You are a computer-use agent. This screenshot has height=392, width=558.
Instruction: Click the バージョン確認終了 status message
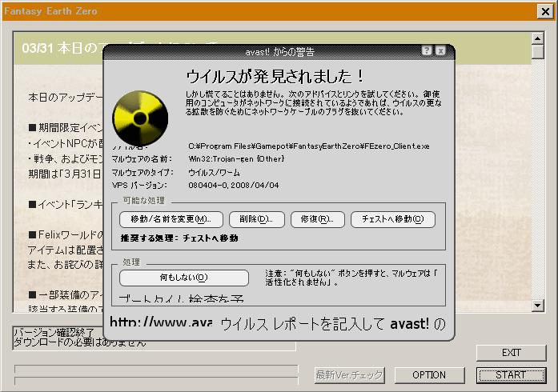click(x=54, y=333)
